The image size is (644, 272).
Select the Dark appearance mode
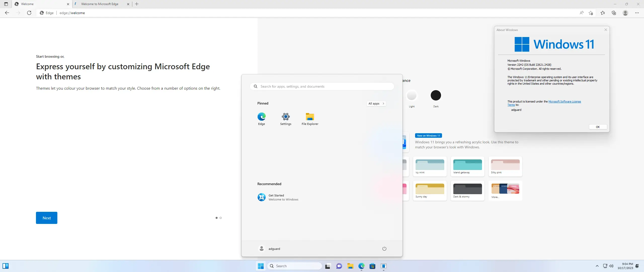coord(435,95)
